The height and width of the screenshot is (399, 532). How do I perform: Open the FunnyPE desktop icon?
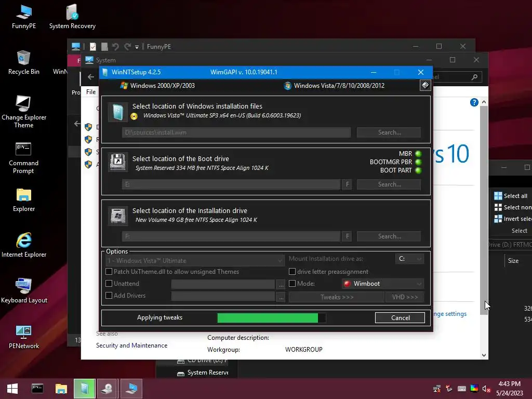pos(24,17)
